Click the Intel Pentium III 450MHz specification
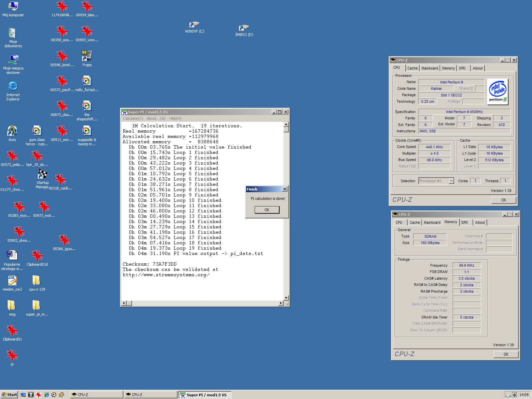 (464, 112)
